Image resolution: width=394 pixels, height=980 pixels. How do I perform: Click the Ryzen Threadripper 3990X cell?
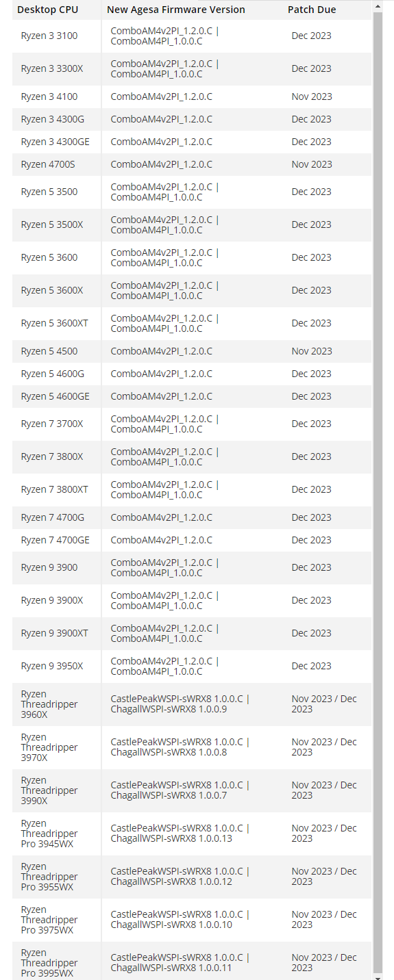click(x=57, y=790)
